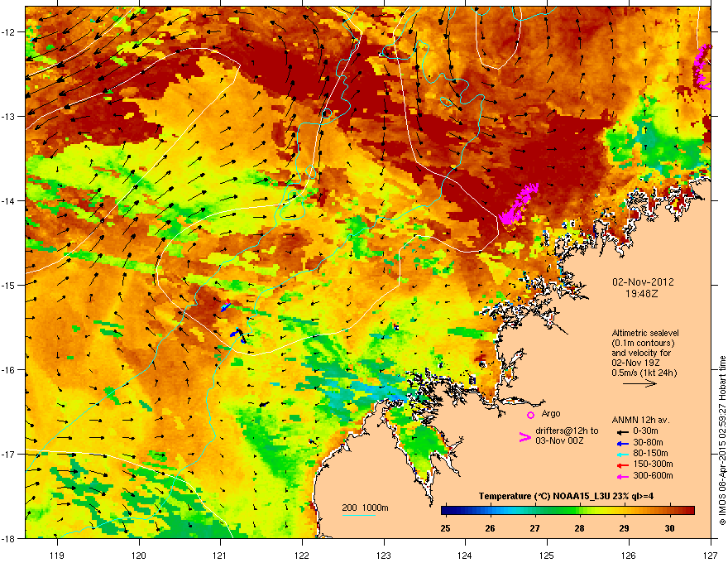Click the longitude axis label '127'

[x=711, y=555]
